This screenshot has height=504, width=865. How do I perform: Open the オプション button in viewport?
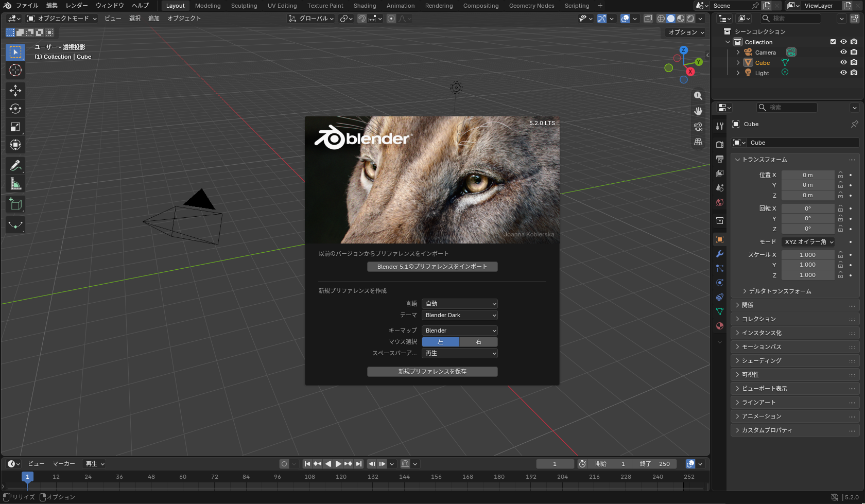click(686, 32)
